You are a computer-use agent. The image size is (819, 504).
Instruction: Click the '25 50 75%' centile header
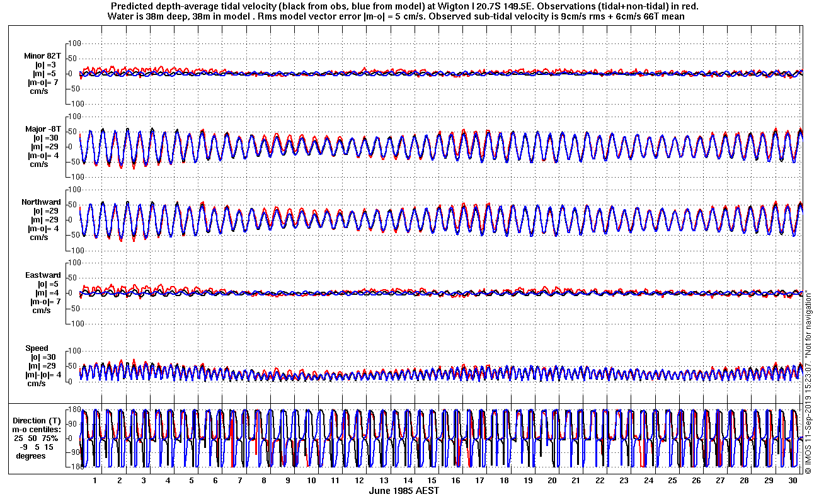37,438
